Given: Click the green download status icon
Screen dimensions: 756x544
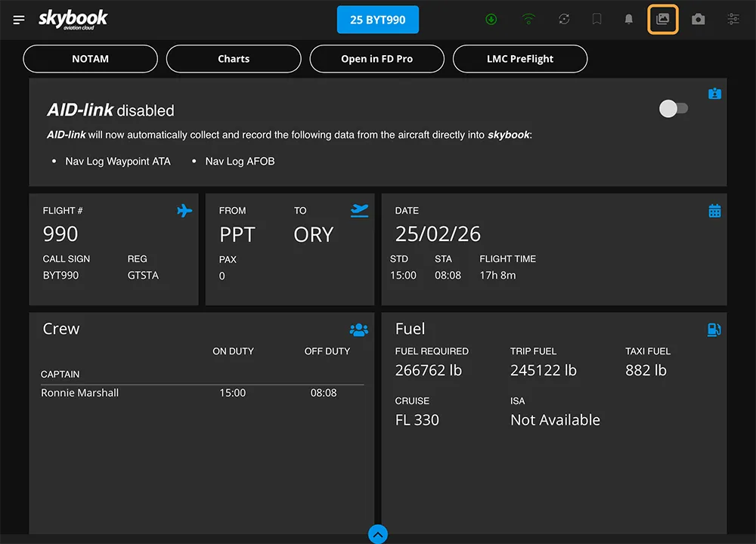Looking at the screenshot, I should click(x=491, y=20).
